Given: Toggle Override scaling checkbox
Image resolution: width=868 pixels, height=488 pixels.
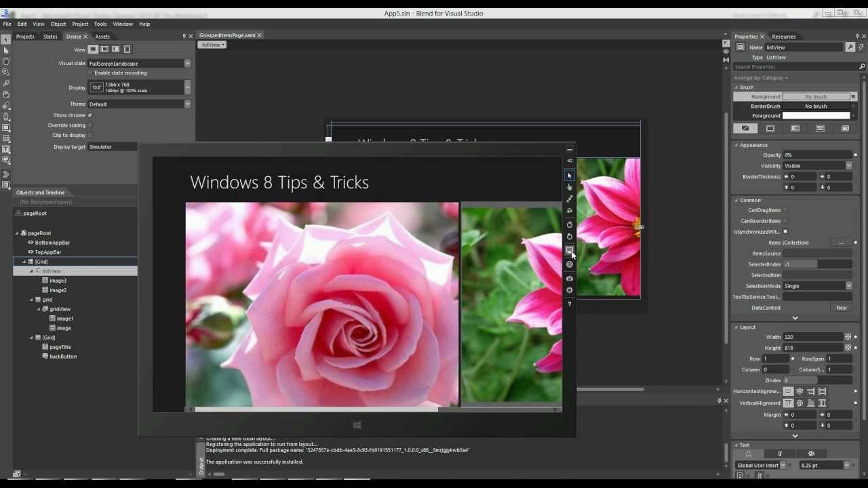Looking at the screenshot, I should click(90, 125).
